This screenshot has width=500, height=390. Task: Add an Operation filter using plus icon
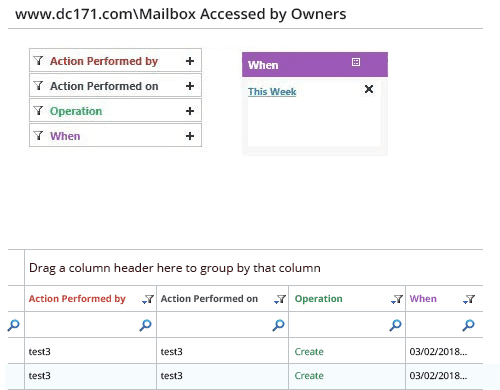pyautogui.click(x=190, y=111)
